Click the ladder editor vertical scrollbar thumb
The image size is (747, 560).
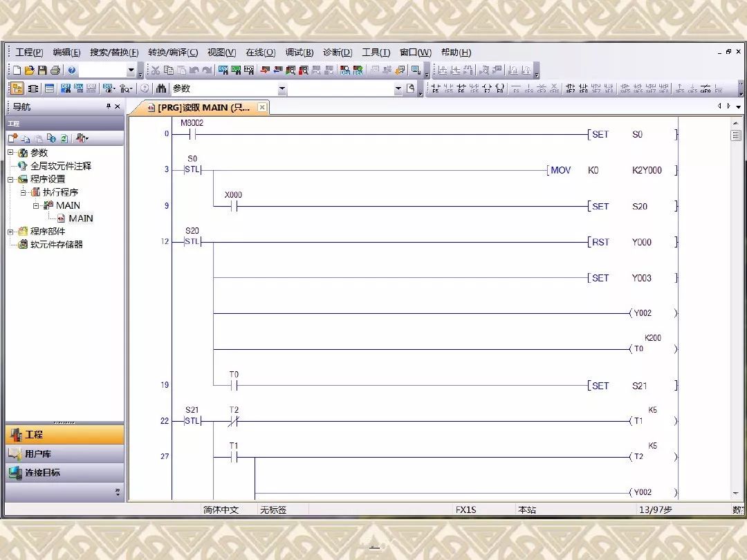(735, 136)
